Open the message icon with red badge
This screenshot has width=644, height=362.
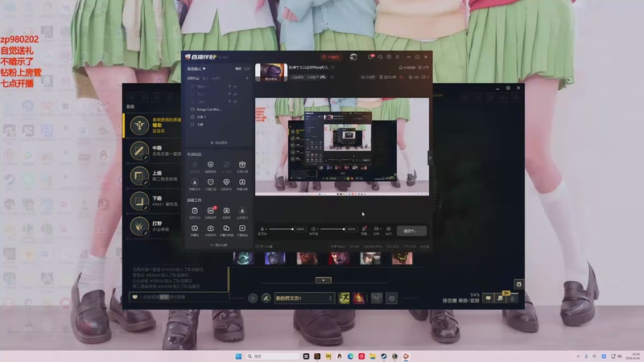(x=370, y=56)
